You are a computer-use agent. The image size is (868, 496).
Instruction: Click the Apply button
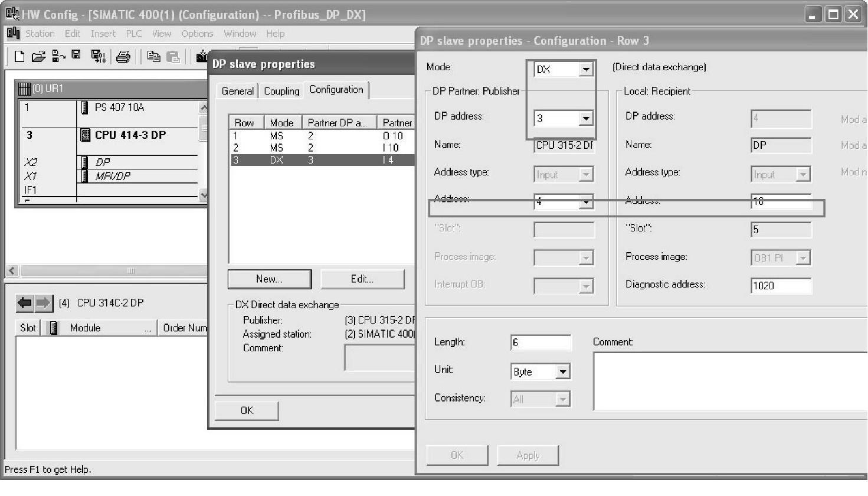pos(528,455)
